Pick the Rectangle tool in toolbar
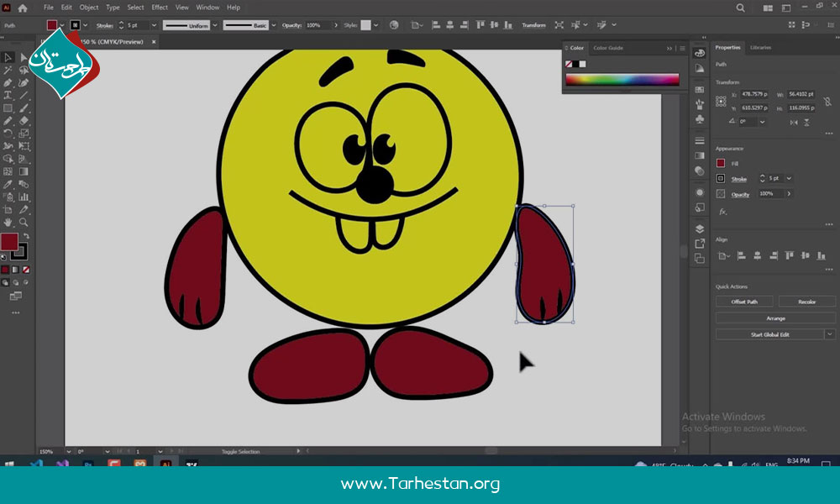Image resolution: width=840 pixels, height=504 pixels. point(8,108)
